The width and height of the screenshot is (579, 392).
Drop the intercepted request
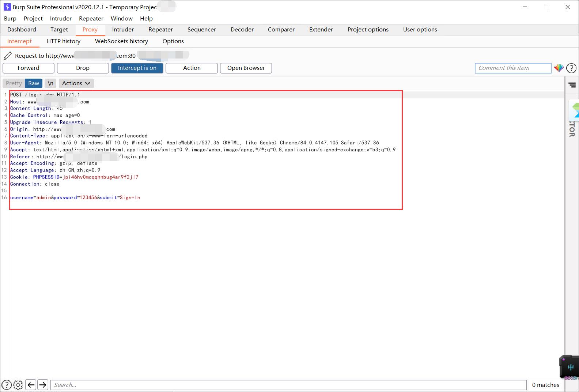point(83,68)
